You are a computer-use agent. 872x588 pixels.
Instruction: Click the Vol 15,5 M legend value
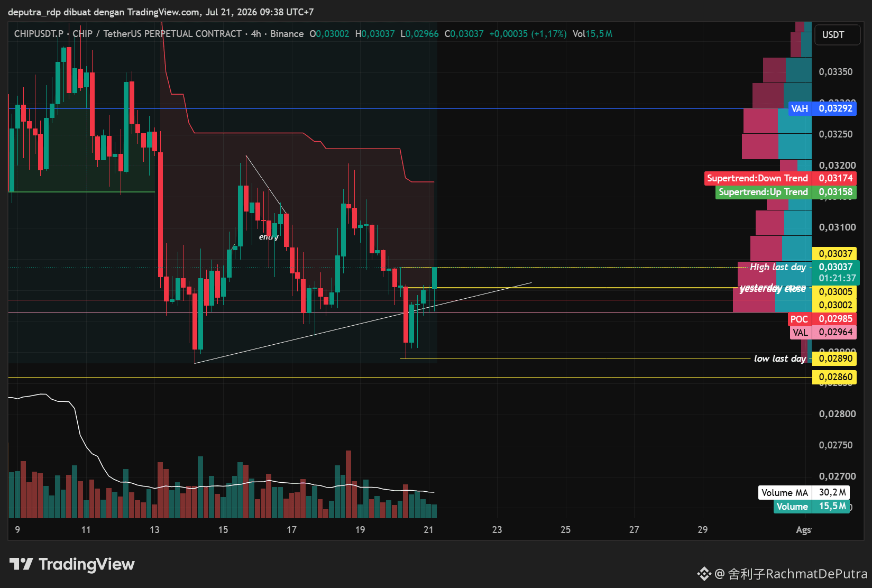click(x=592, y=34)
